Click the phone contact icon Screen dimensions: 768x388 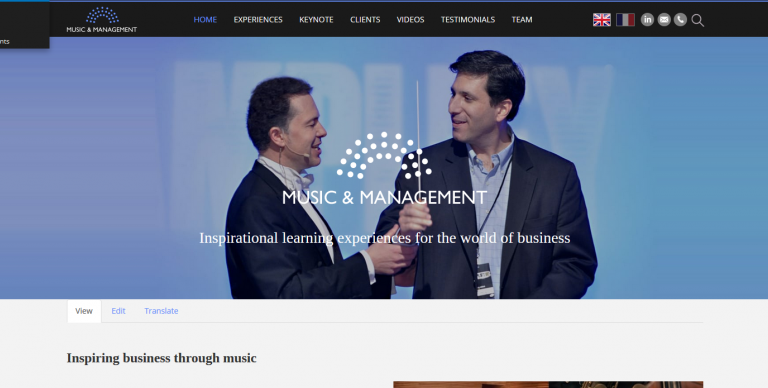pos(680,20)
